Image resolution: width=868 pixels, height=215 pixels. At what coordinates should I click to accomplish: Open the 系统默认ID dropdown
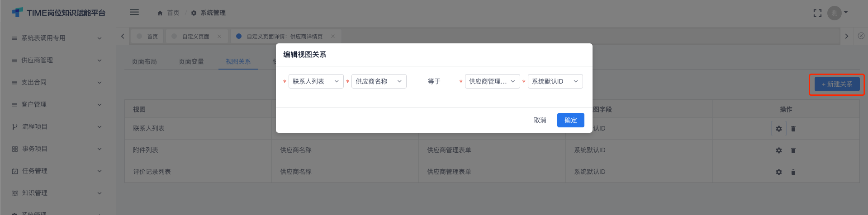[555, 81]
